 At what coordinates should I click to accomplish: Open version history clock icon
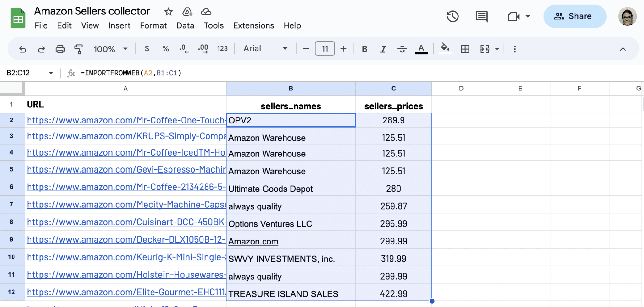[x=452, y=16]
